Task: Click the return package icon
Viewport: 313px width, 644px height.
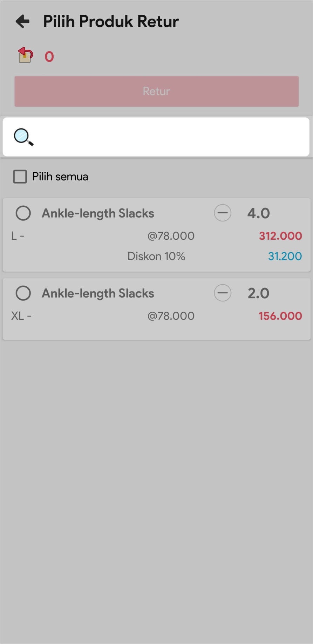Action: (25, 55)
